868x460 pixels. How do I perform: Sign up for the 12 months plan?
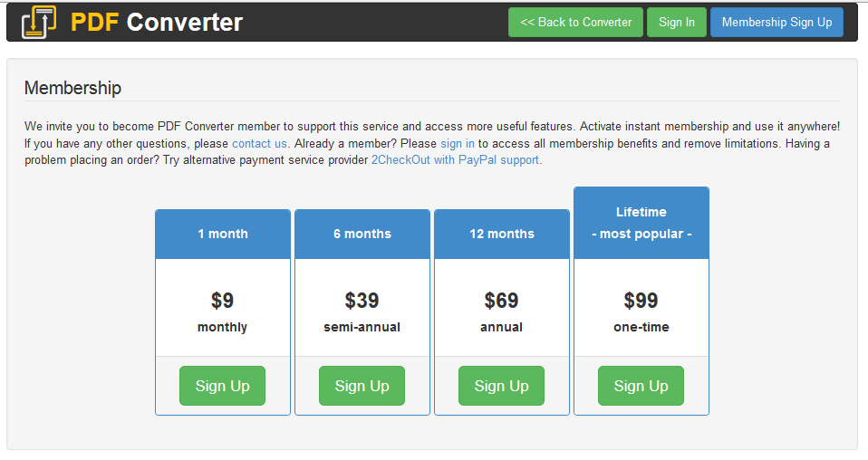(501, 386)
